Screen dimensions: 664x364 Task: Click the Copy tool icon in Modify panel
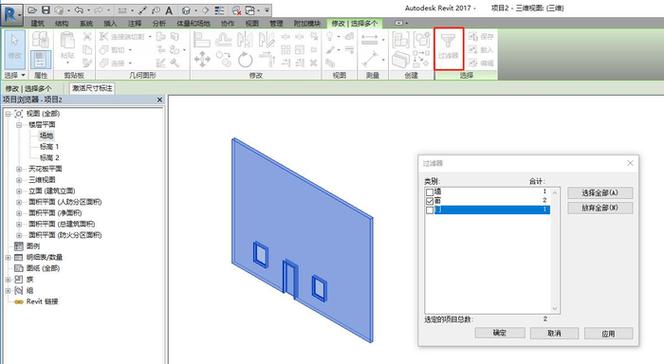(x=223, y=59)
